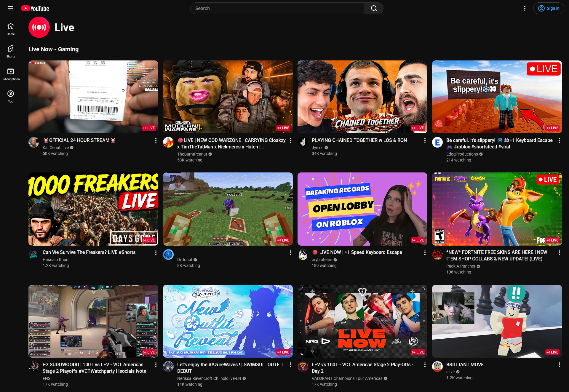Open options for PLAYING CHAINED TOGETHER video
The width and height of the screenshot is (569, 392).
(x=425, y=140)
